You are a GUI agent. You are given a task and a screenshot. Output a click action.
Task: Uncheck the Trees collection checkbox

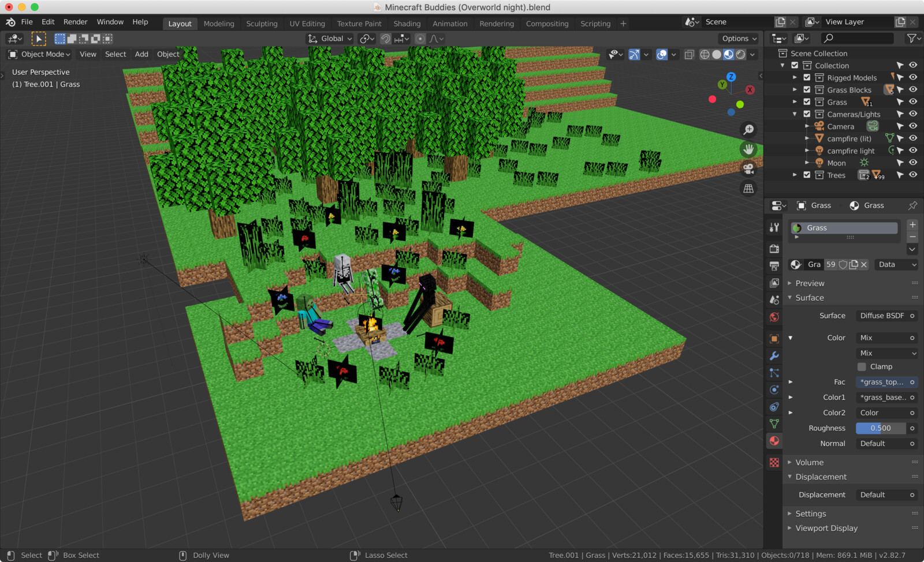pyautogui.click(x=807, y=175)
